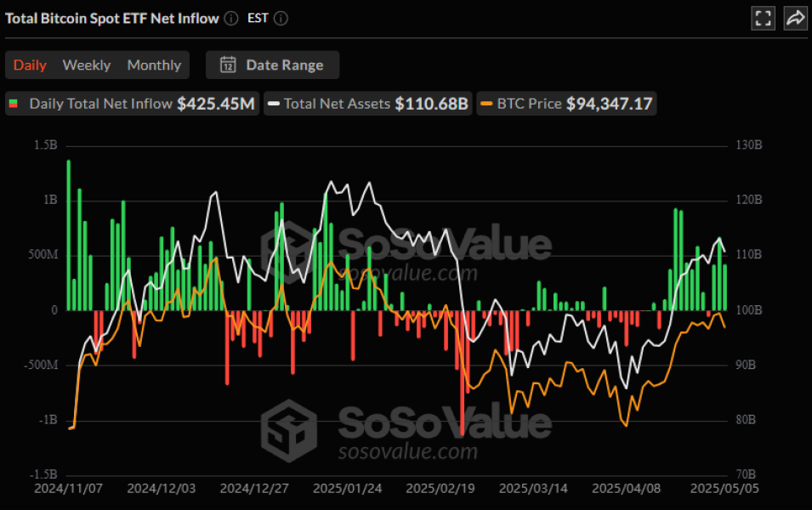812x510 pixels.
Task: Click info icon beside the chart title
Action: [231, 19]
